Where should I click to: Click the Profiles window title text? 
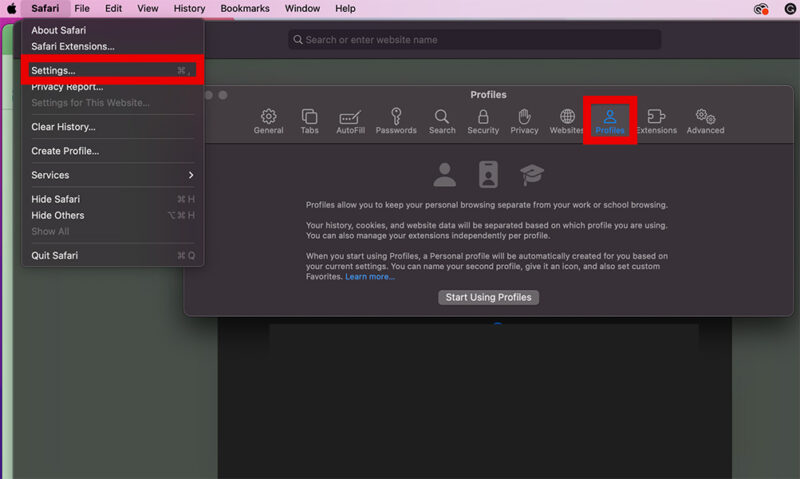pos(488,95)
